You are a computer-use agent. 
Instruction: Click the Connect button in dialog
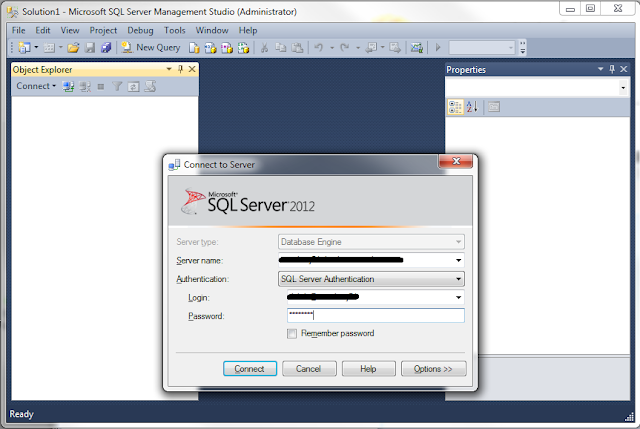click(250, 369)
